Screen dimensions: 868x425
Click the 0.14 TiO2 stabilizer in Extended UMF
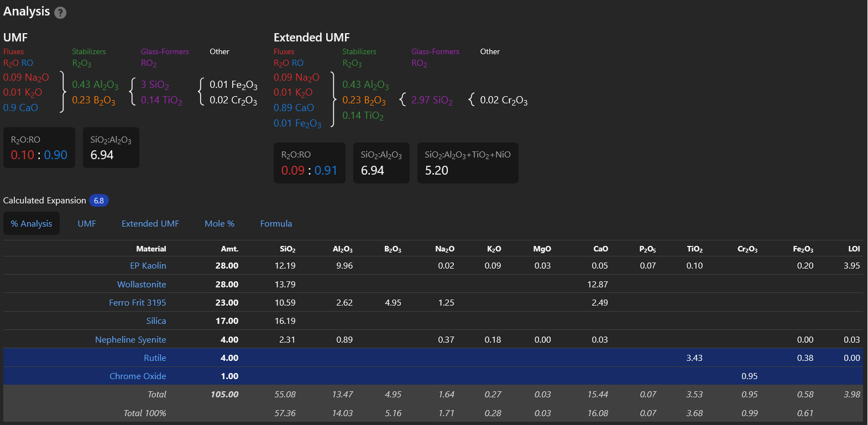tap(363, 116)
